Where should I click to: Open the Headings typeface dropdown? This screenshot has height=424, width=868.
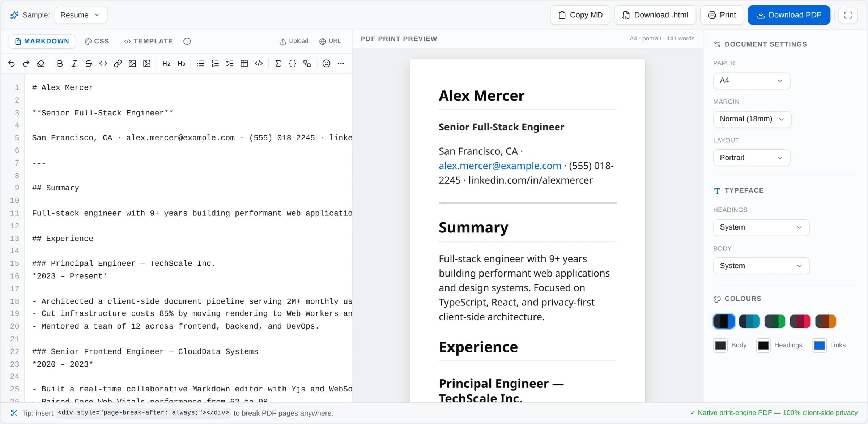pyautogui.click(x=761, y=227)
